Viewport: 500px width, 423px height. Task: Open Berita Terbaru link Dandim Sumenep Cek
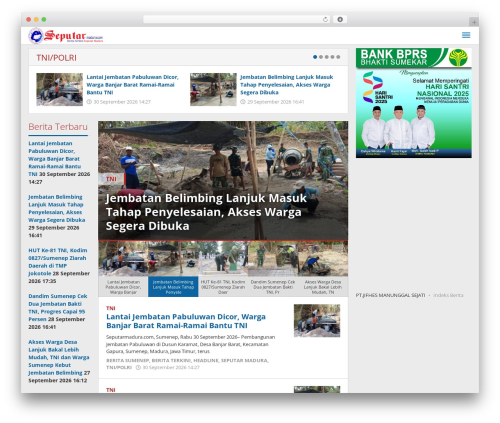58,307
